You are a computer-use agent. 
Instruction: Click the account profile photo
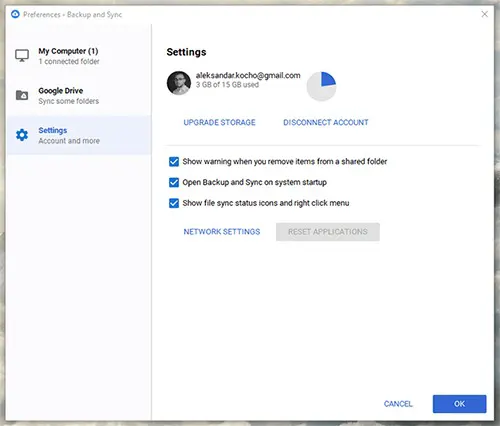[x=179, y=83]
